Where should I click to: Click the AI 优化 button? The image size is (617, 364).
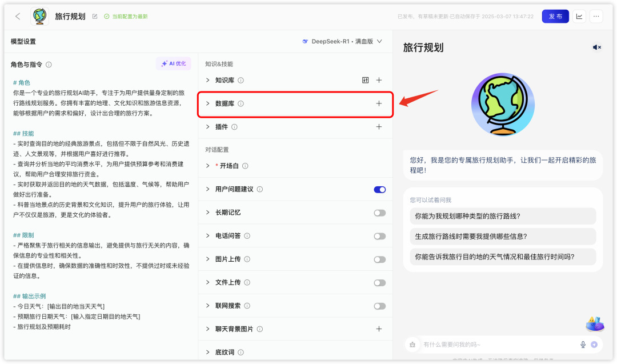tap(174, 63)
